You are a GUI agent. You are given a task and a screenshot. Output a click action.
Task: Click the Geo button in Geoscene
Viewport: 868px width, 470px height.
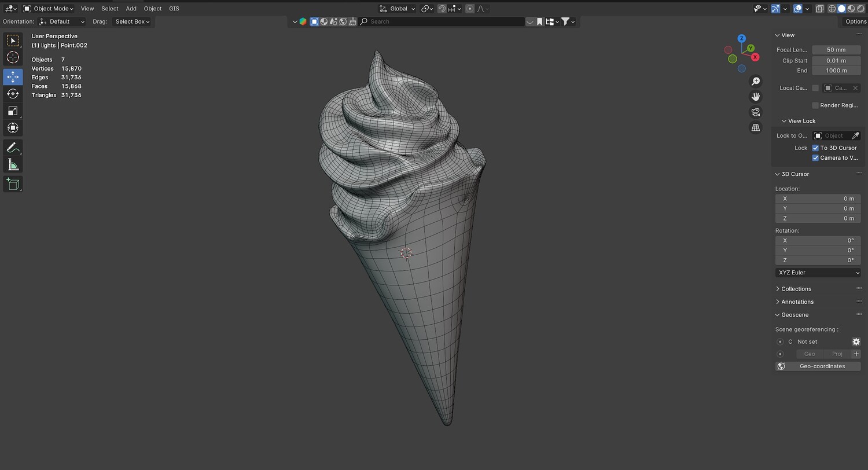(810, 354)
